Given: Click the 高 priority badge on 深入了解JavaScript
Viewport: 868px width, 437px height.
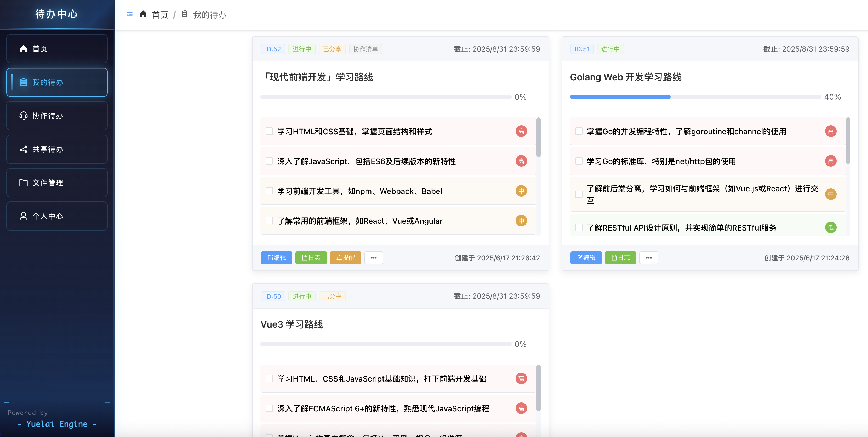Looking at the screenshot, I should (521, 161).
